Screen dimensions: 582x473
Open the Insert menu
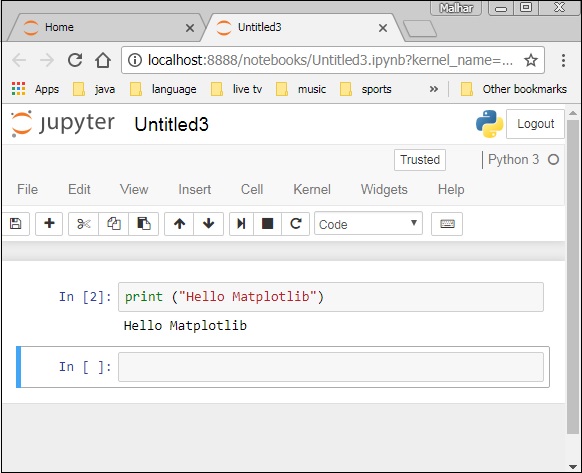[194, 189]
